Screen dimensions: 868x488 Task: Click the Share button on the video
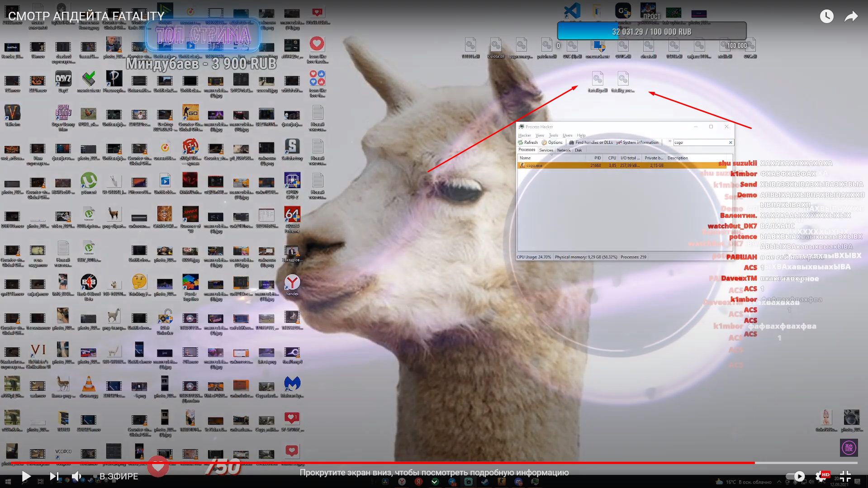point(851,16)
